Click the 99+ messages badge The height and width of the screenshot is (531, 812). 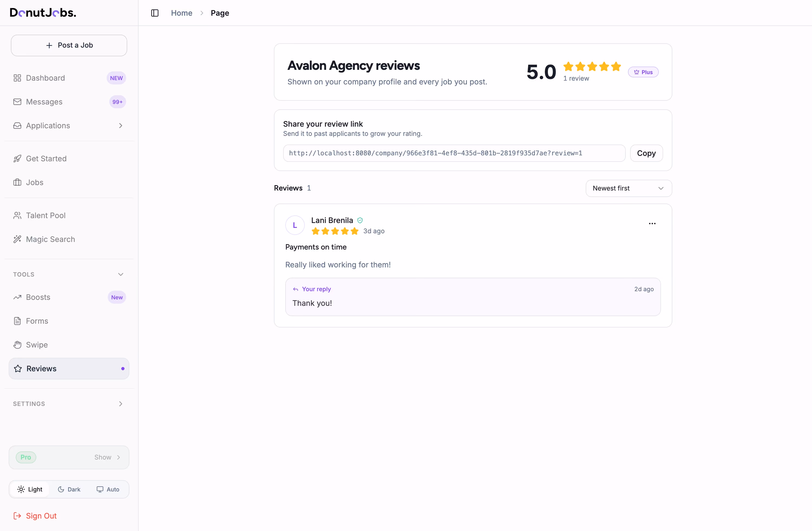pyautogui.click(x=118, y=102)
